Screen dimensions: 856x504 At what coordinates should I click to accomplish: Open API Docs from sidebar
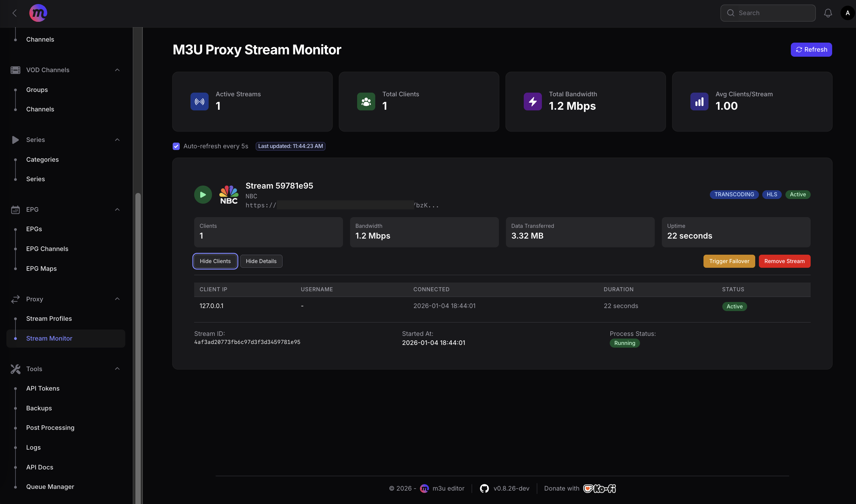(x=39, y=467)
